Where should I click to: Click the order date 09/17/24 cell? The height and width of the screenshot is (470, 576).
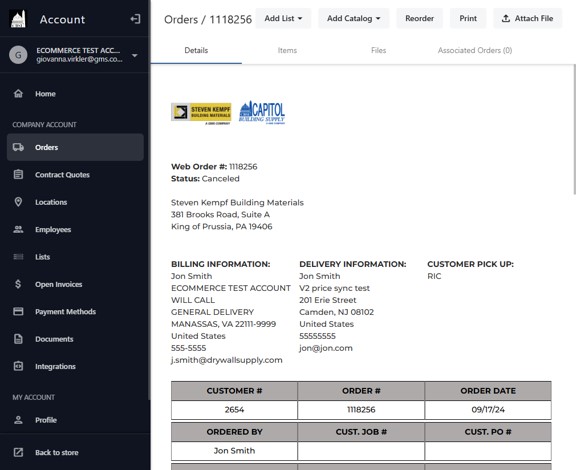[488, 410]
